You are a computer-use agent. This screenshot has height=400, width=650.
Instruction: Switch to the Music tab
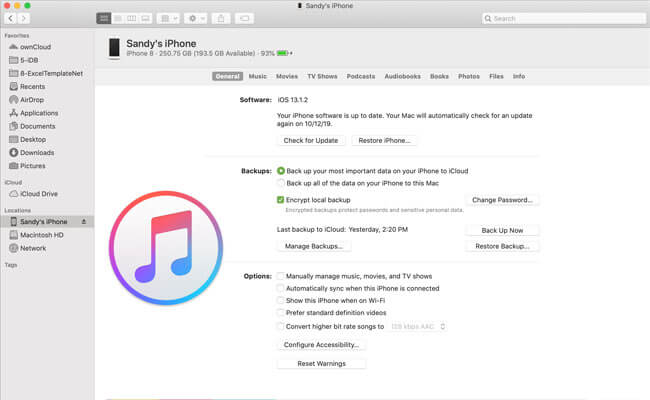pyautogui.click(x=258, y=76)
